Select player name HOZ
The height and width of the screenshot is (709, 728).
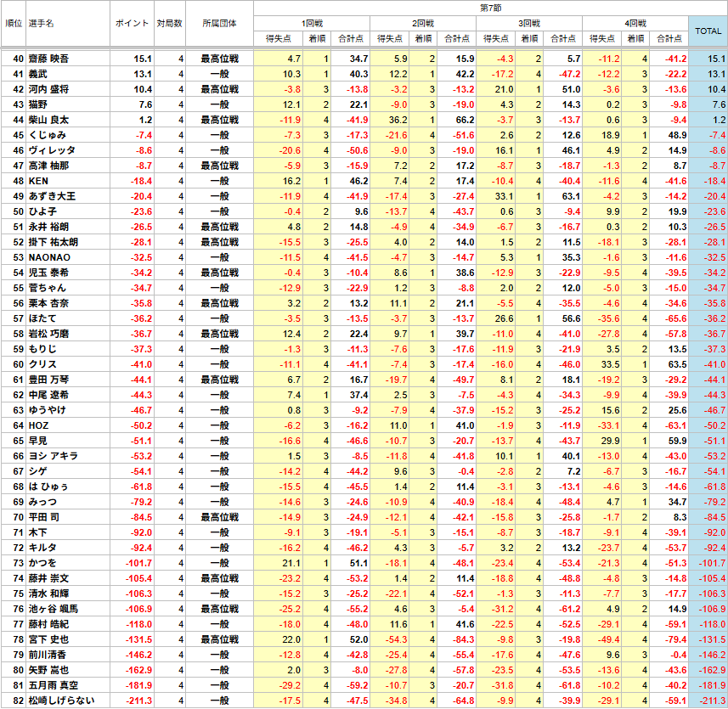click(x=38, y=426)
